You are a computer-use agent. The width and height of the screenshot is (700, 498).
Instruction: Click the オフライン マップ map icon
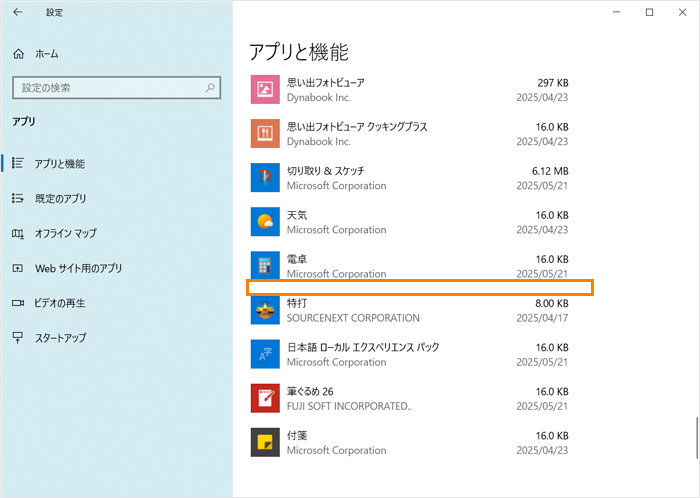point(17,233)
